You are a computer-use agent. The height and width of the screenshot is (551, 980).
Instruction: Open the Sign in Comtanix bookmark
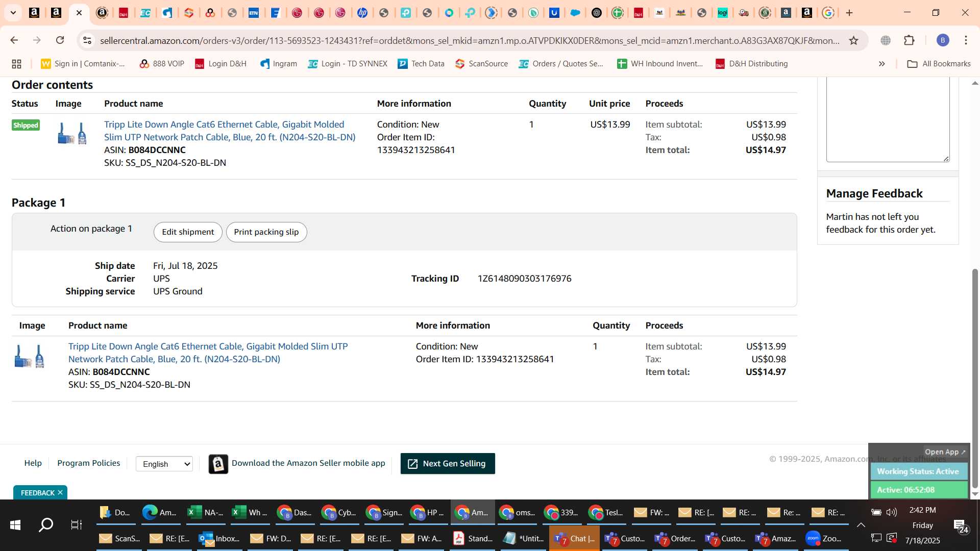coord(83,64)
